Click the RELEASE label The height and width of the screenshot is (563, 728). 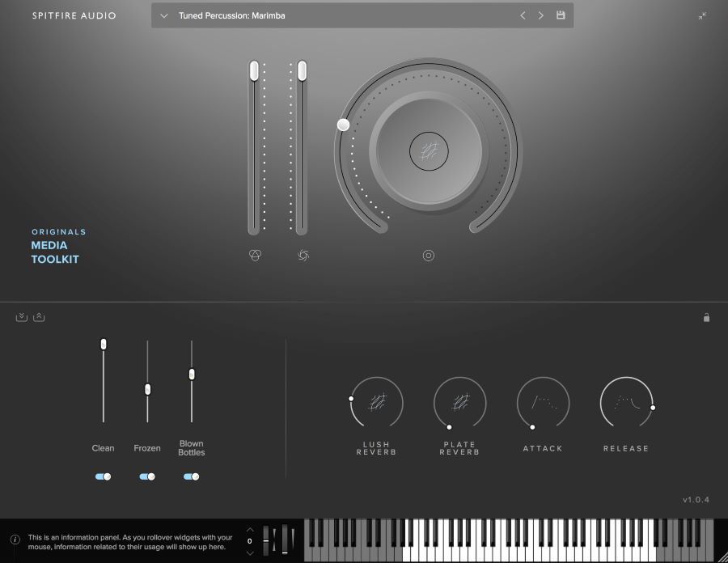(626, 448)
